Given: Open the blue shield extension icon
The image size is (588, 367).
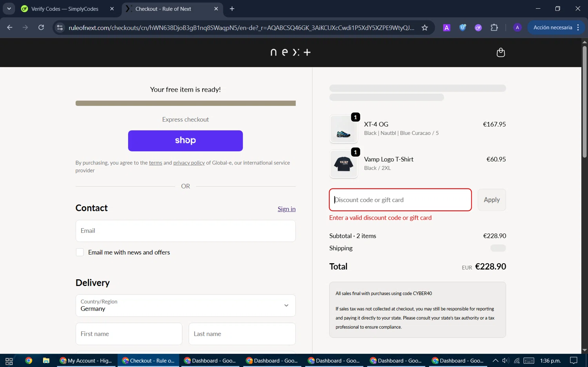Looking at the screenshot, I should pos(463,27).
